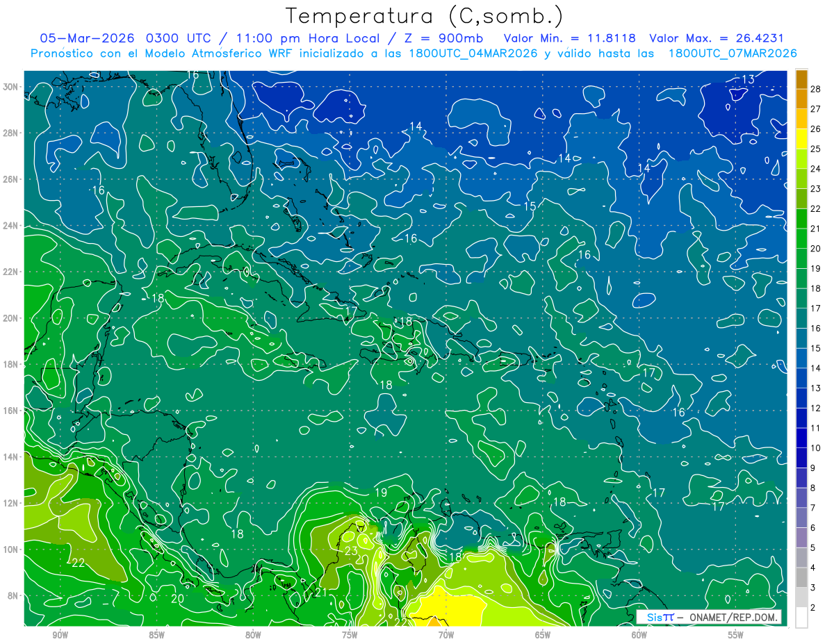
Task: Click the contour label "13" on the map
Action: [x=748, y=79]
